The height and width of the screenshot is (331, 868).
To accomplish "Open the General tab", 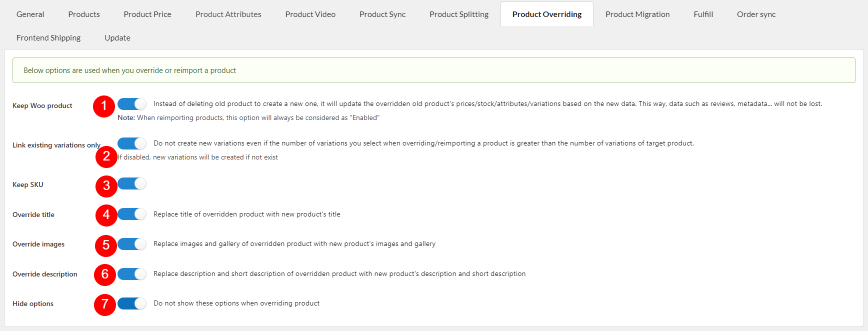I will tap(30, 14).
